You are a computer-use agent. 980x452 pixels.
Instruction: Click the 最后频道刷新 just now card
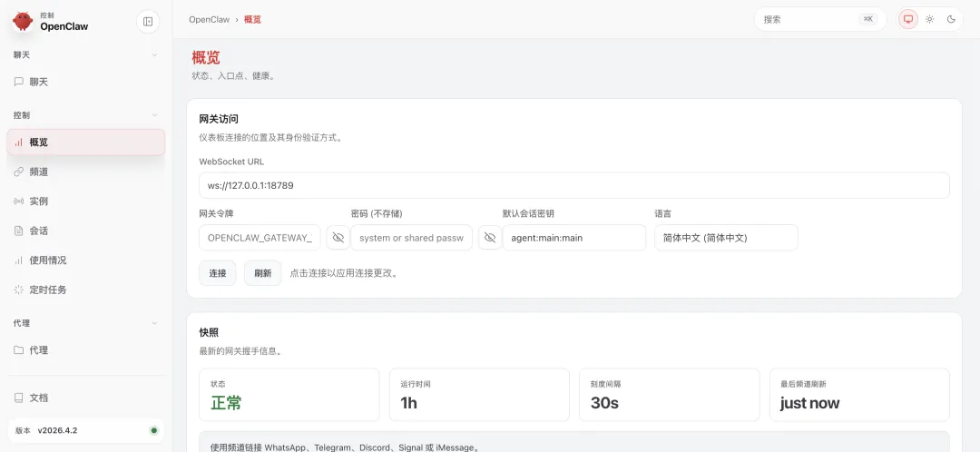[859, 395]
